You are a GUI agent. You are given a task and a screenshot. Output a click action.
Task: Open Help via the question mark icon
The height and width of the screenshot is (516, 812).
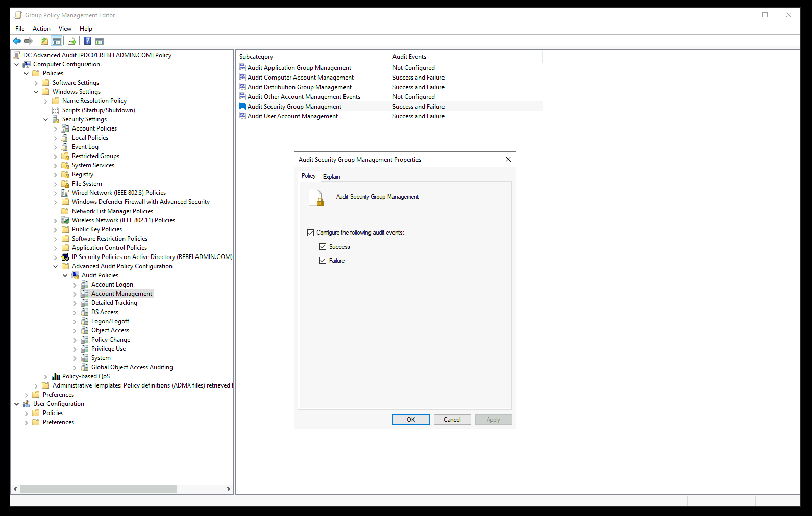88,41
